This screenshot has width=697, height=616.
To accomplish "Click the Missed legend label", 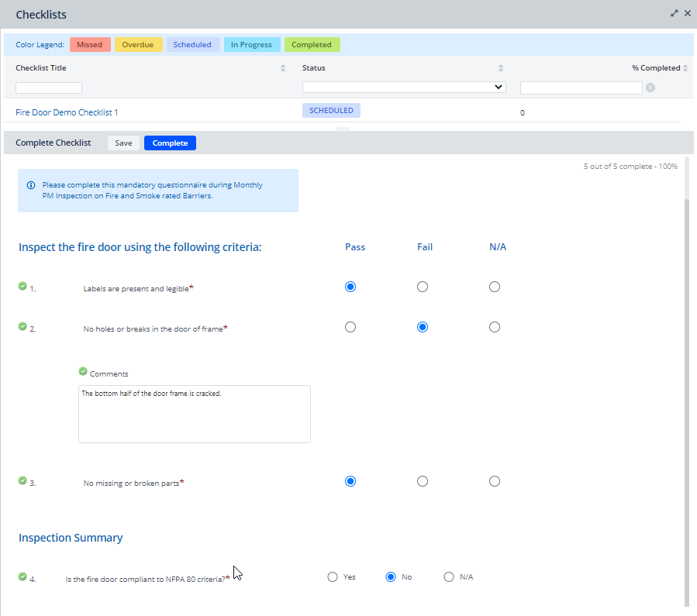I will tap(90, 44).
